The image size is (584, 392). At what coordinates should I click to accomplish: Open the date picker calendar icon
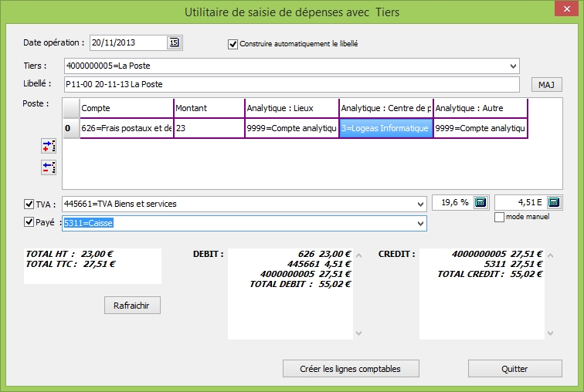[174, 42]
